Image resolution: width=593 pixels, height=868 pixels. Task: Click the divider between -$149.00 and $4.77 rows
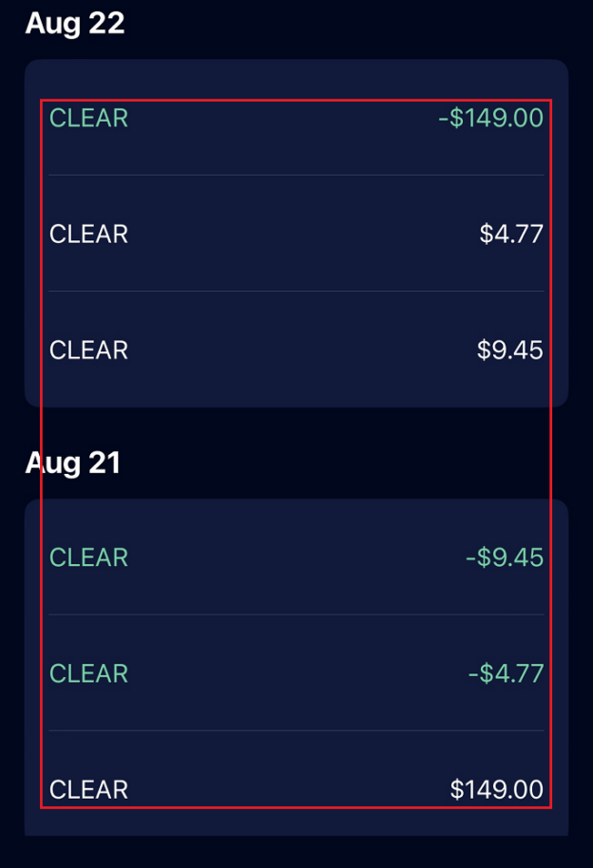pyautogui.click(x=296, y=175)
